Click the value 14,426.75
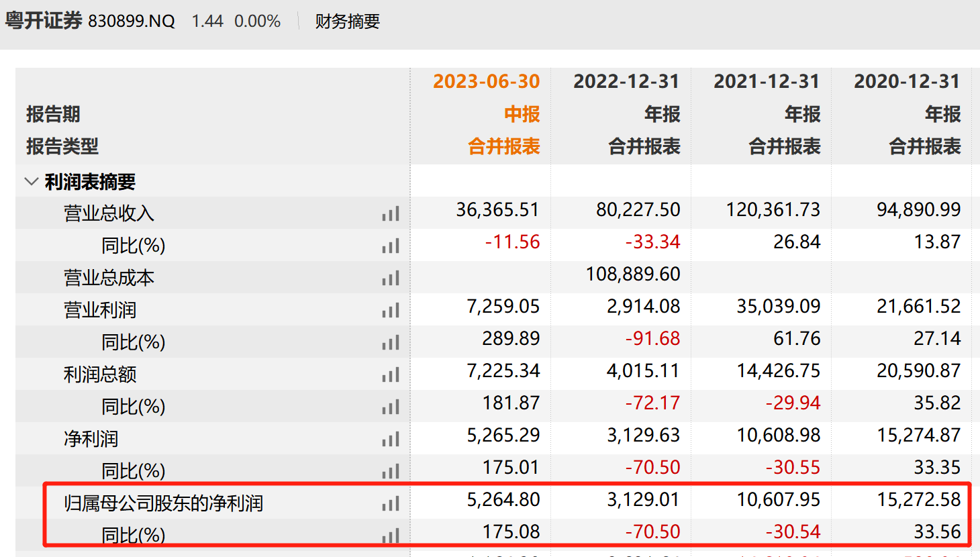 779,371
